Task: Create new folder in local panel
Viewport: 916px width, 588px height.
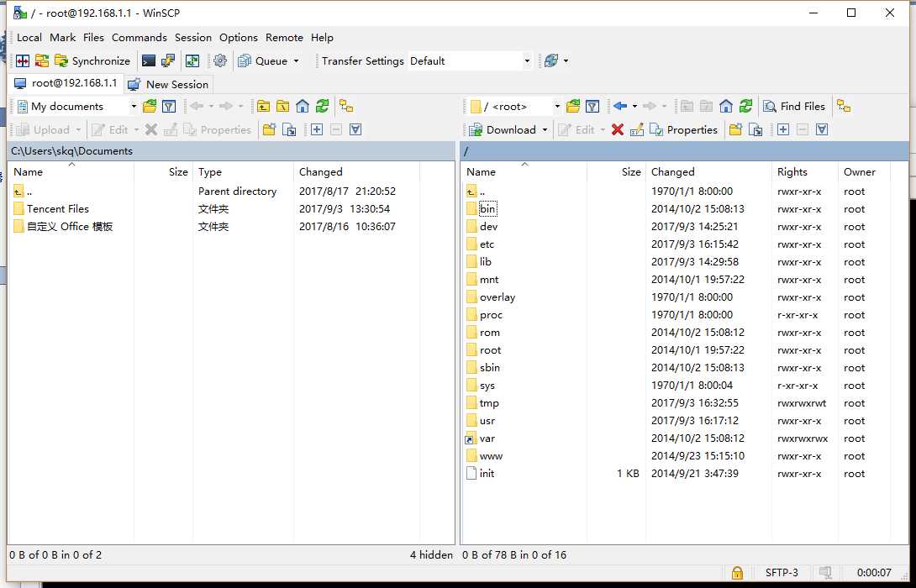Action: (269, 129)
